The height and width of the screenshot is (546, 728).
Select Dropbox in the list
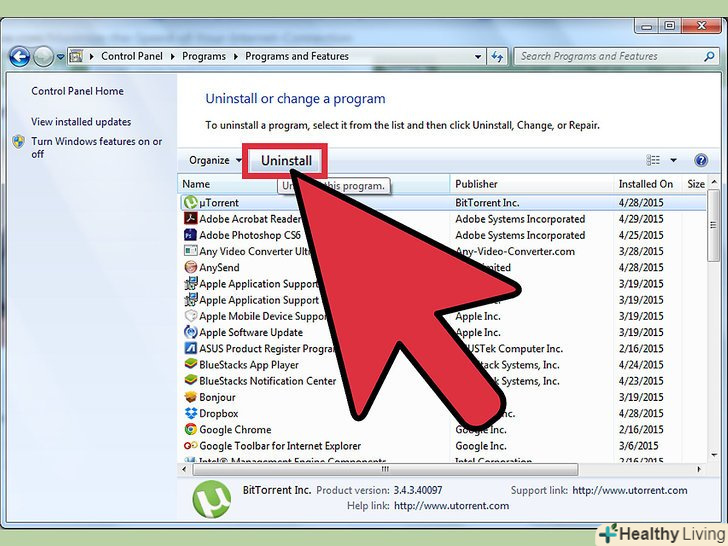[219, 413]
